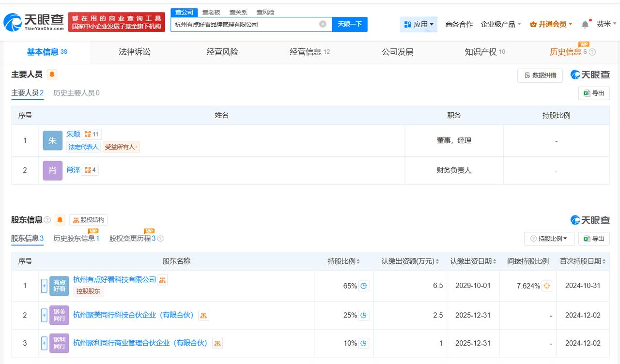Screen dimensions: 620x364
Task: Click the bell icon beside 股东信息
Action: [x=60, y=220]
